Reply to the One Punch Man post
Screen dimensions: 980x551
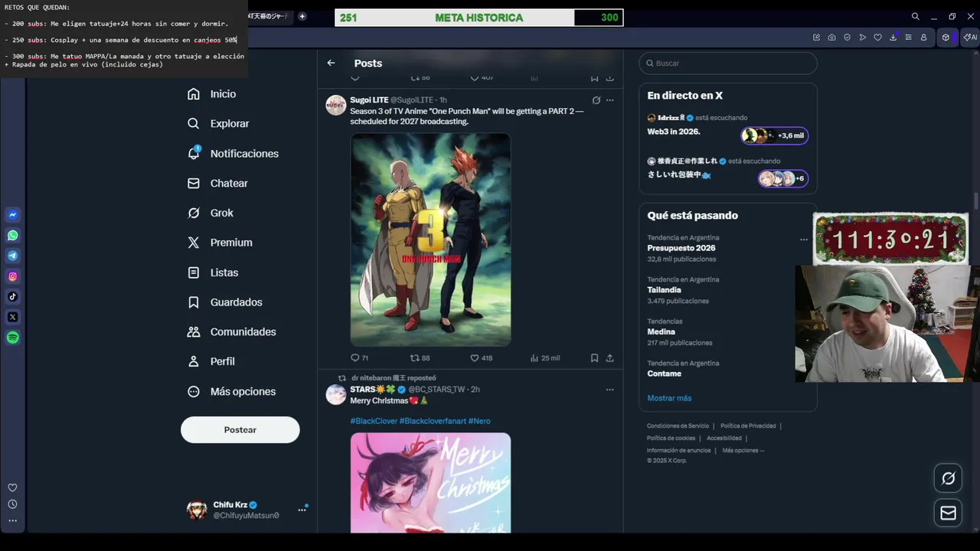[359, 358]
